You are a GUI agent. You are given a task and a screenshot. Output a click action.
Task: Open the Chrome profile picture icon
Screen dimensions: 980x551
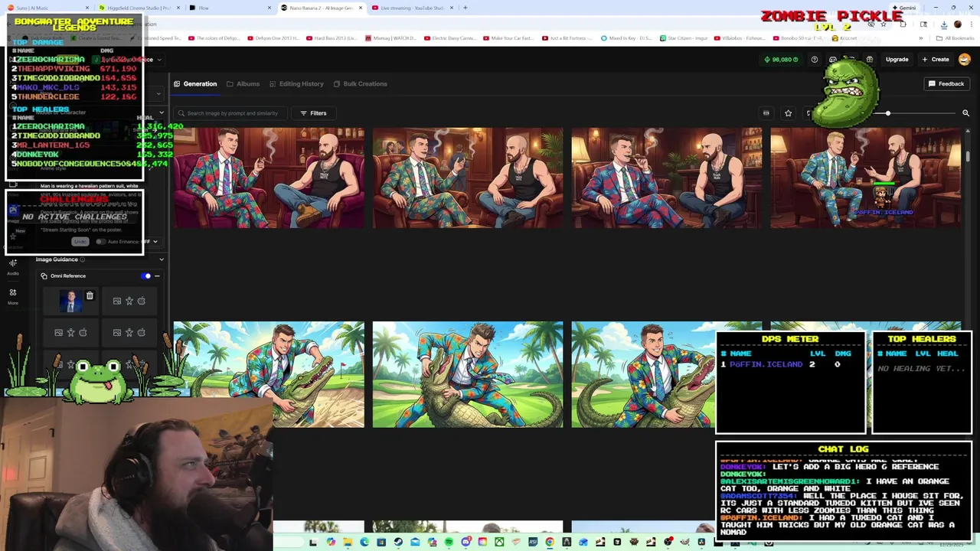click(957, 24)
